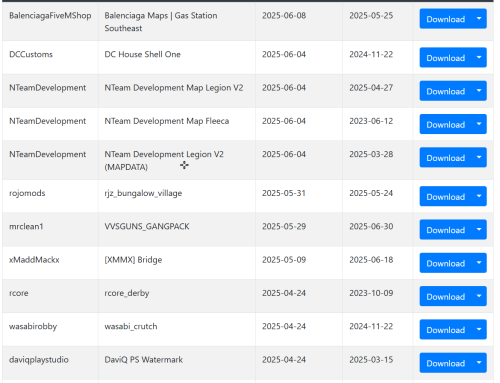
Task: Click date 2025-05-25 in Balenciaga row
Action: click(371, 16)
